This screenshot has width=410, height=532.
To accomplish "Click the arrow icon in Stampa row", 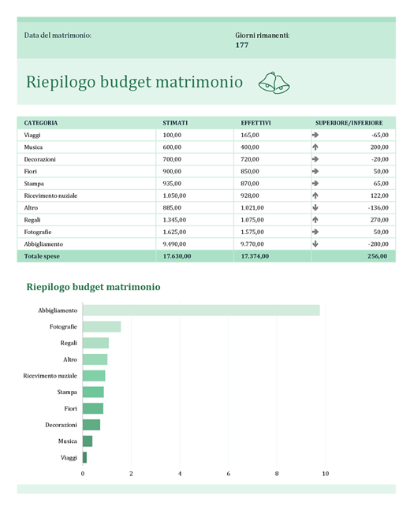I will pos(315,184).
